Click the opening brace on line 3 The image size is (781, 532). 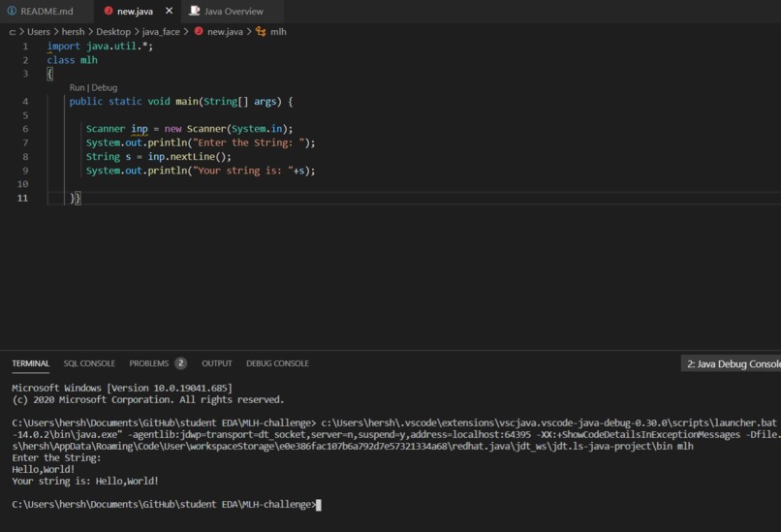tap(49, 74)
